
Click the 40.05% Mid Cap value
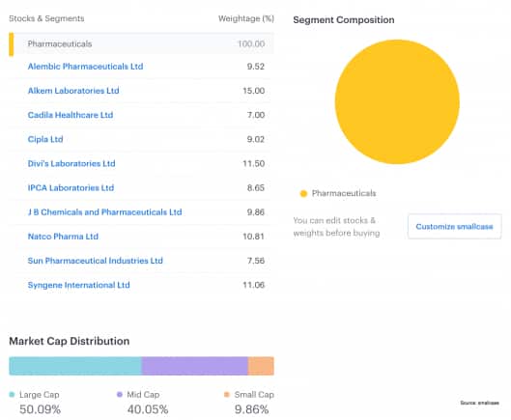click(148, 409)
